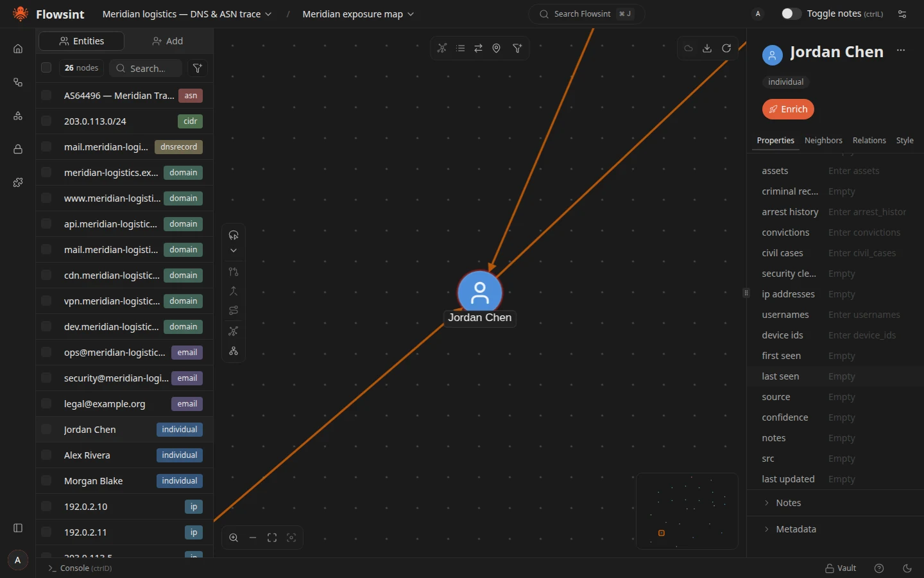924x578 pixels.
Task: Switch to the Relations tab
Action: pyautogui.click(x=869, y=141)
